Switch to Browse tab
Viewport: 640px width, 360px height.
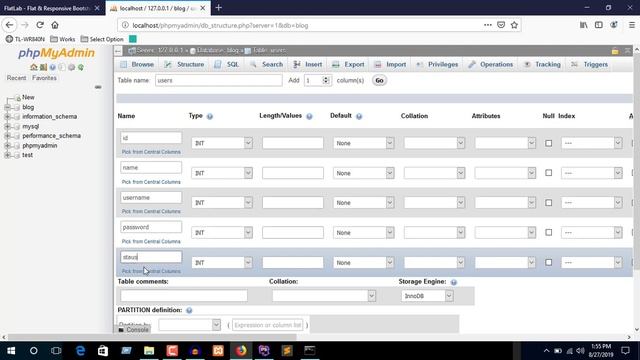137,64
